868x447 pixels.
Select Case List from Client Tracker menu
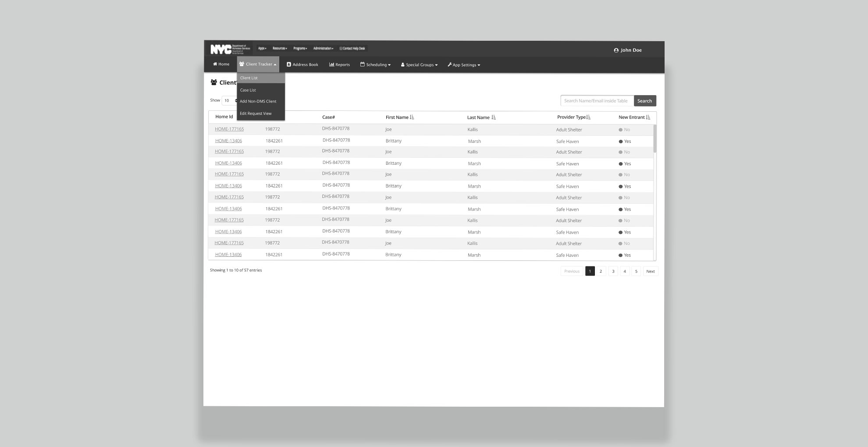248,90
